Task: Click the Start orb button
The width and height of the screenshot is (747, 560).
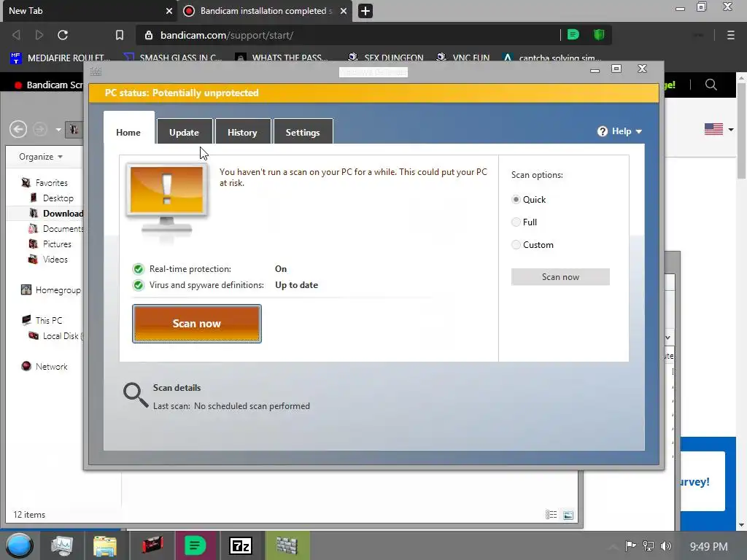Action: point(18,546)
